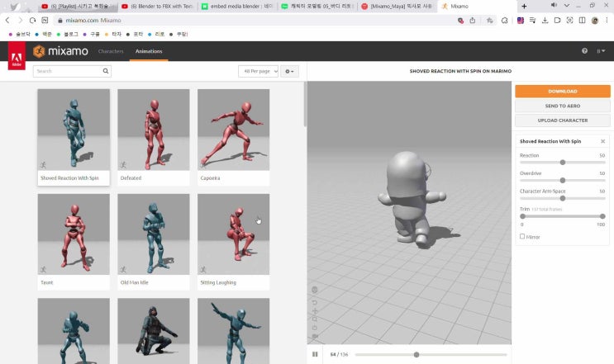Toggle the camera follow icon in viewer
This screenshot has height=364, width=614.
315,336
